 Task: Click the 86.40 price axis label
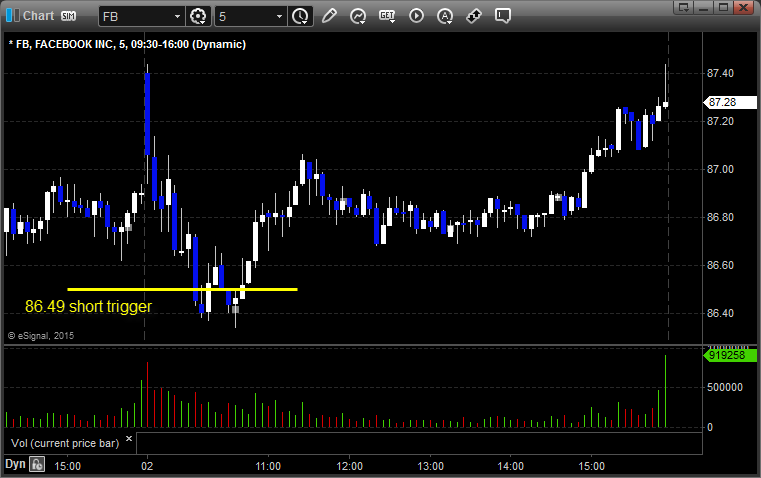(720, 313)
